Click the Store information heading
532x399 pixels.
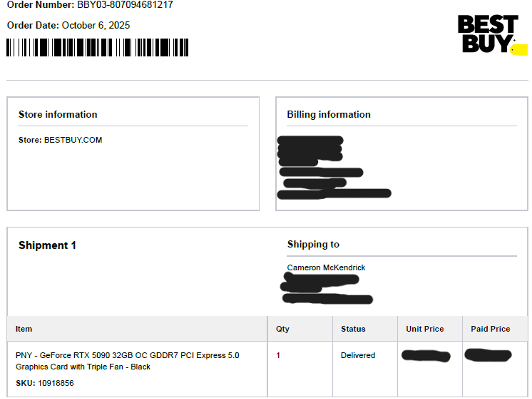coord(58,114)
